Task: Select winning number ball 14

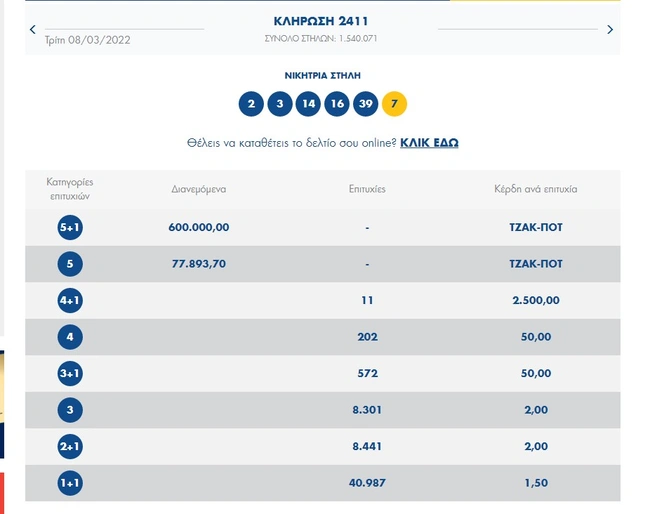Action: point(309,104)
